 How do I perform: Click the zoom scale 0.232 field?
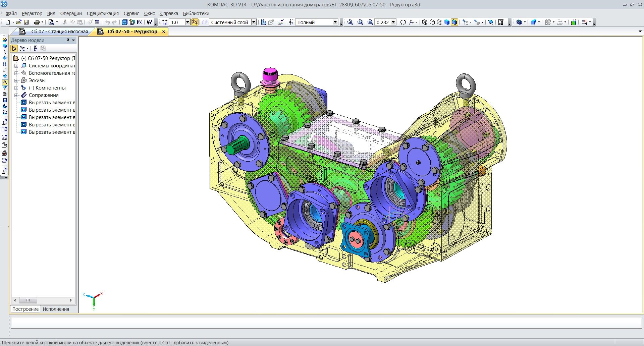pyautogui.click(x=382, y=22)
